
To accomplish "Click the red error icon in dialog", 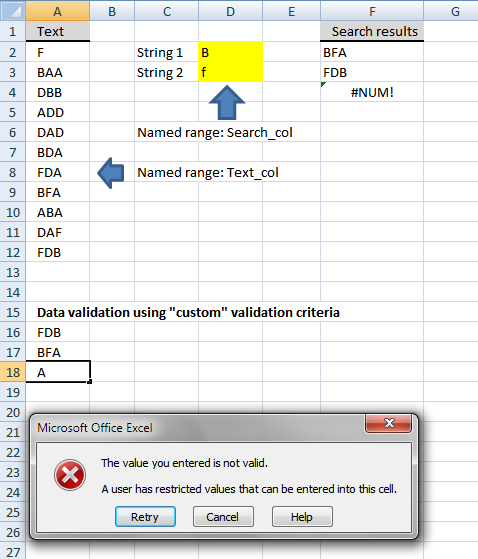I will (70, 475).
